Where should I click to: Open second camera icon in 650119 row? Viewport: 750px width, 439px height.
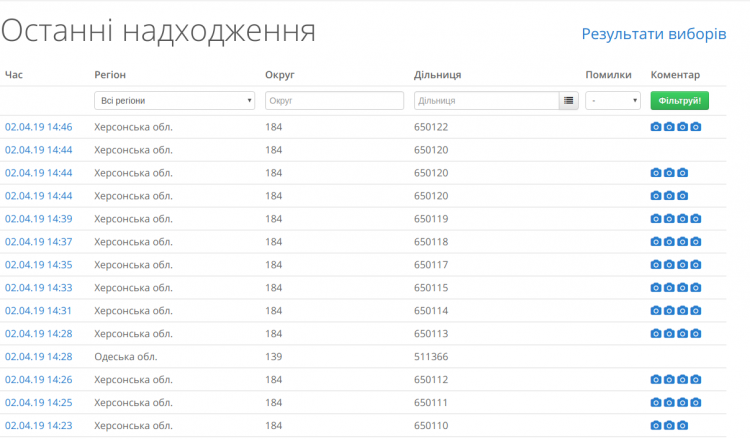(x=669, y=219)
